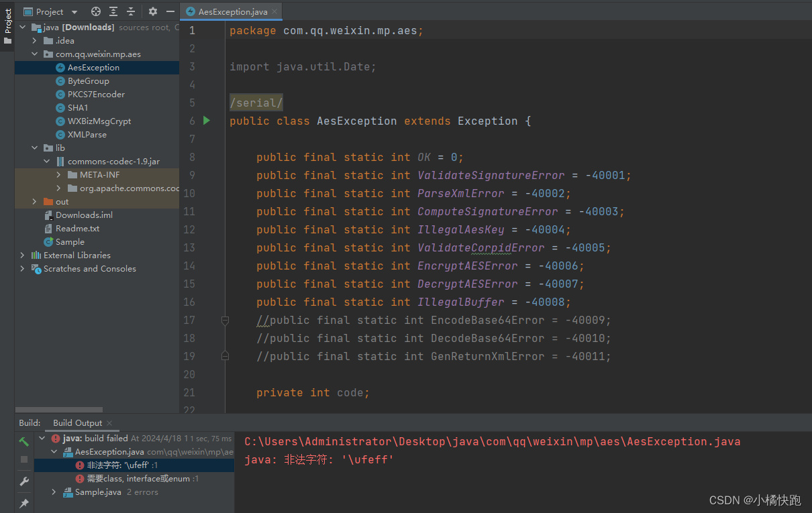Select Sample.java 2 errors row

point(134,492)
